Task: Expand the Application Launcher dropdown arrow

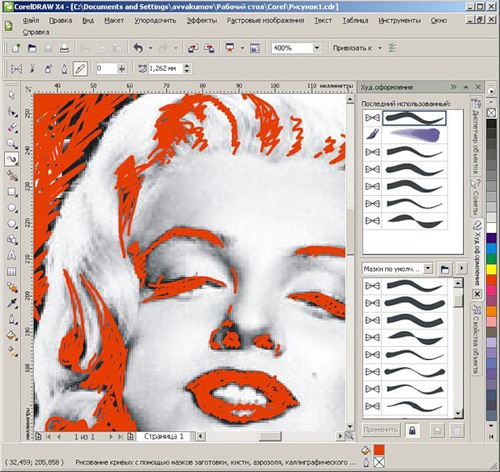Action: coord(242,48)
